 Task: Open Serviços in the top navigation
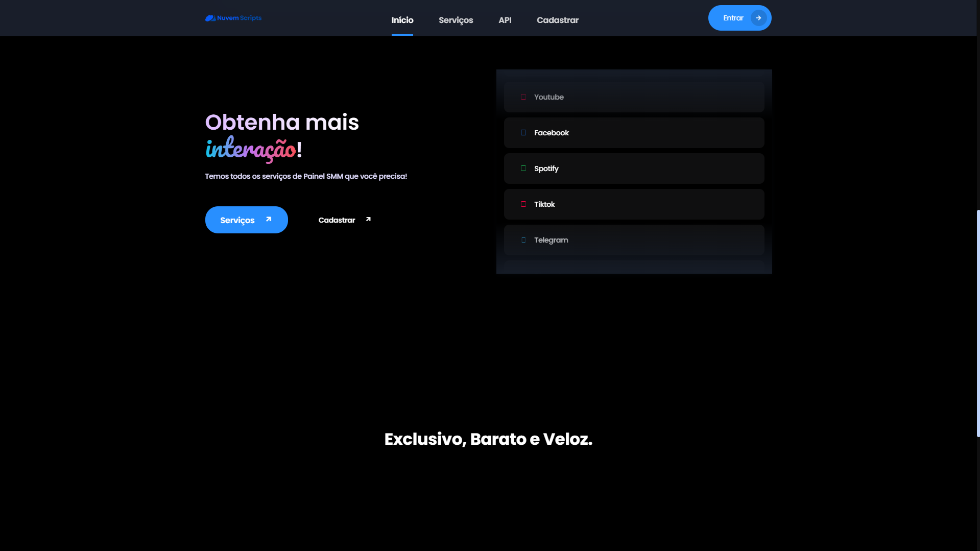[456, 20]
